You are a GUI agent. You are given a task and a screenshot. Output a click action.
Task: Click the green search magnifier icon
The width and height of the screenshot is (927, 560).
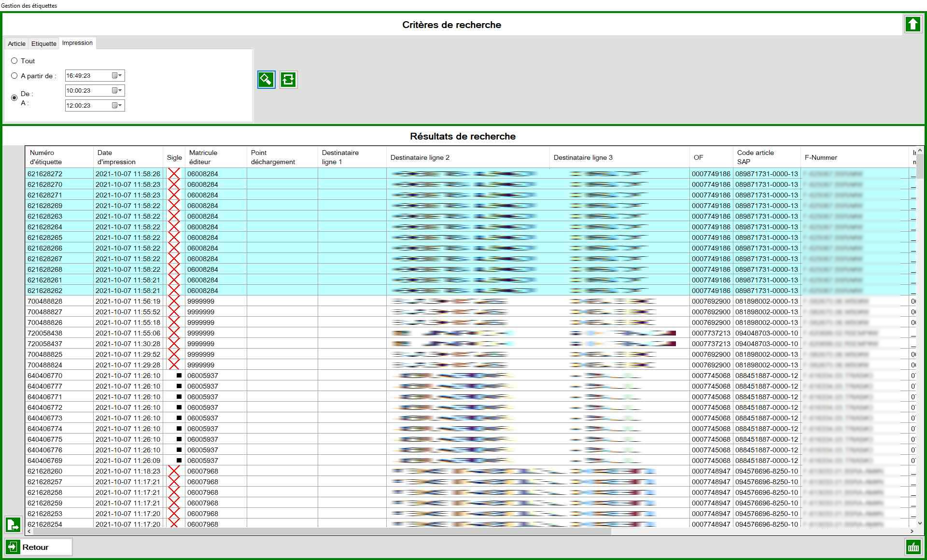pyautogui.click(x=266, y=80)
